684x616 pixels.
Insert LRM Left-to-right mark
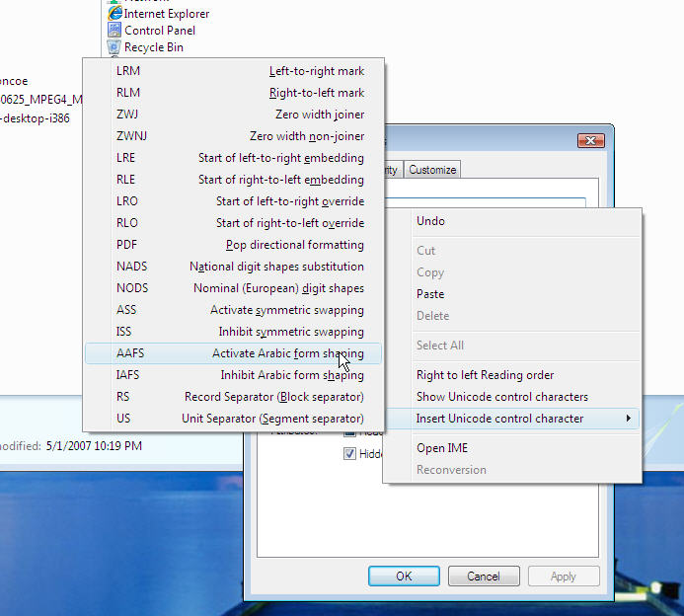point(233,71)
